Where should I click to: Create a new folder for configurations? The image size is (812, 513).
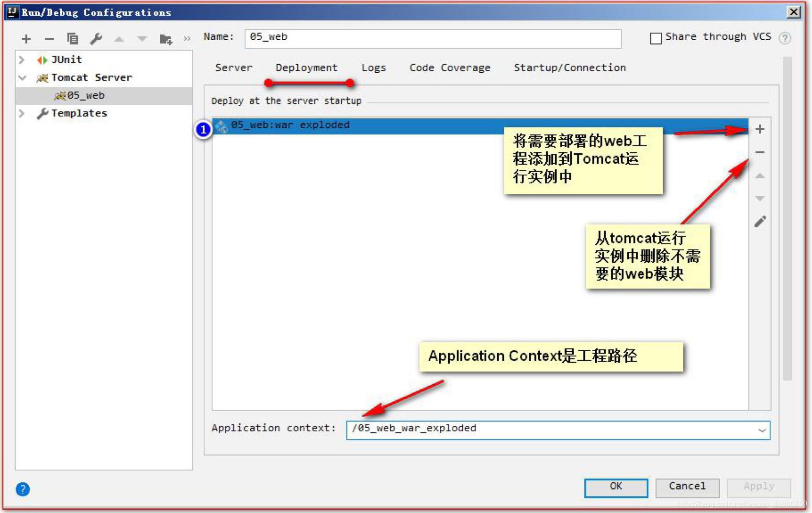(166, 39)
